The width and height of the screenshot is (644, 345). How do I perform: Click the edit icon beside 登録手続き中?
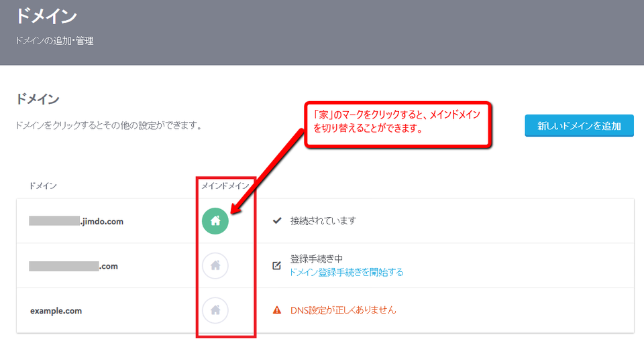point(277,265)
